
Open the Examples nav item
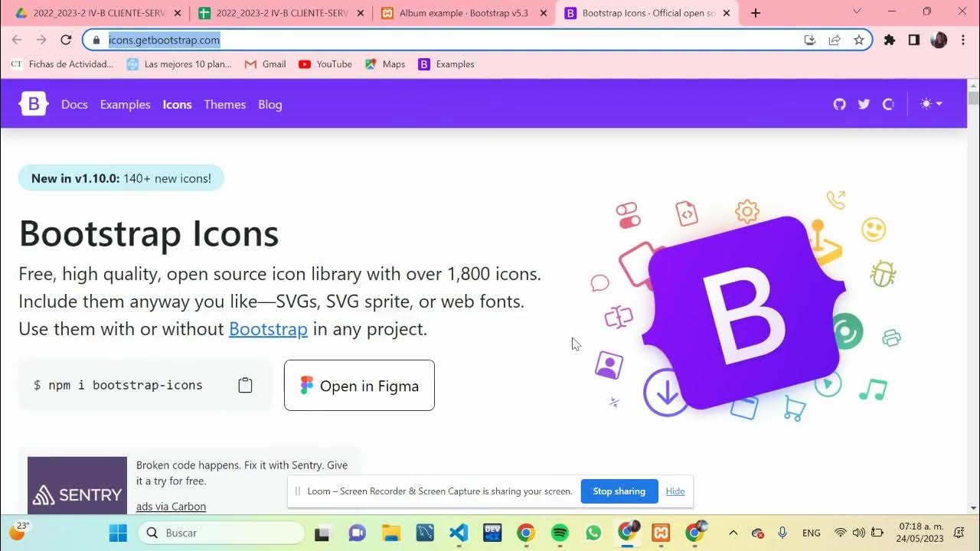125,104
